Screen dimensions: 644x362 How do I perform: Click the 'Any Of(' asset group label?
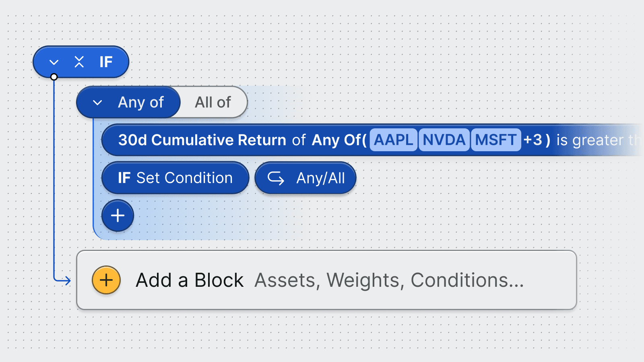click(339, 140)
